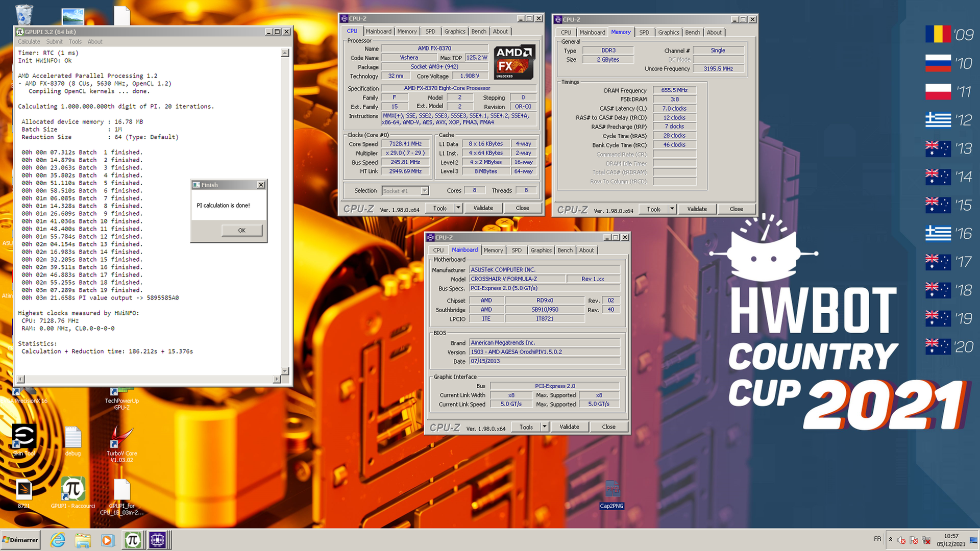Open Graphics tab in CPU tab window
The image size is (980, 551).
pyautogui.click(x=454, y=31)
